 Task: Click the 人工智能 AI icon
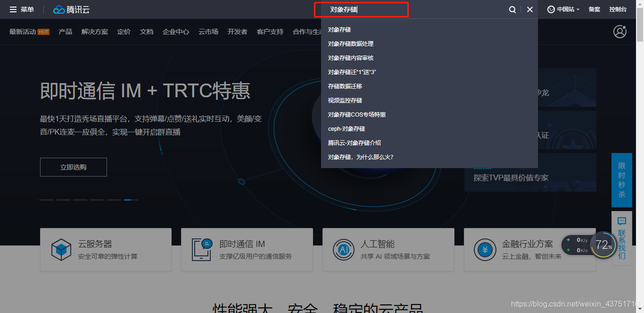coord(343,250)
